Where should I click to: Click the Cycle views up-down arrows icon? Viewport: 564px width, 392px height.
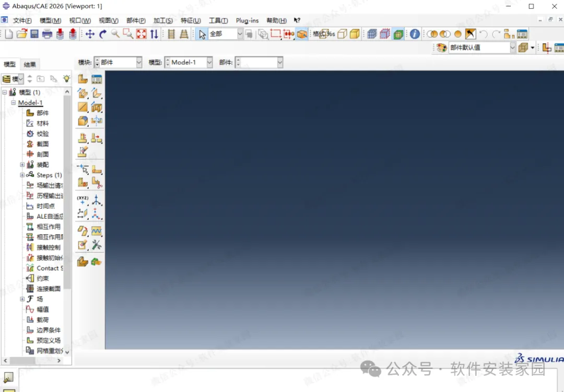(x=154, y=34)
